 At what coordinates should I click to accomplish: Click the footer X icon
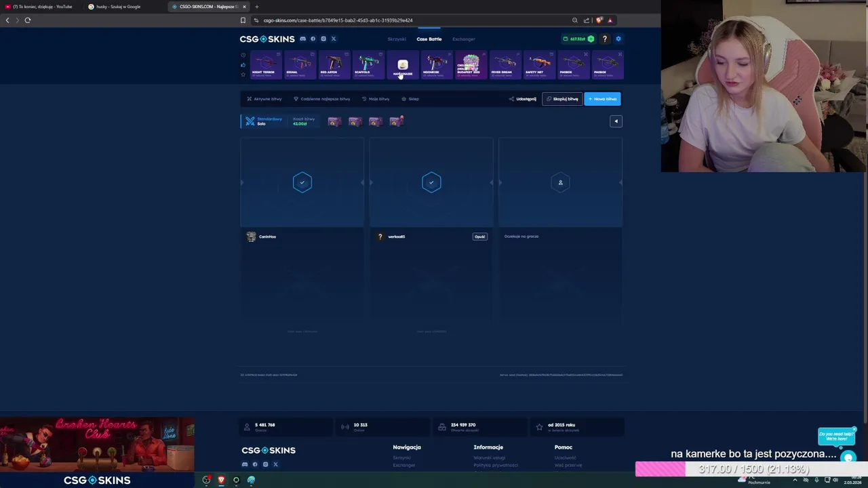tap(275, 464)
